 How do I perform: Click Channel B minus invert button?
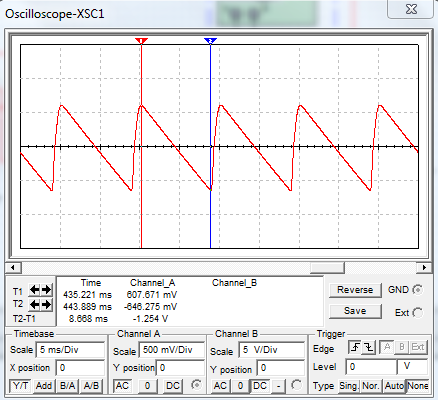(278, 386)
